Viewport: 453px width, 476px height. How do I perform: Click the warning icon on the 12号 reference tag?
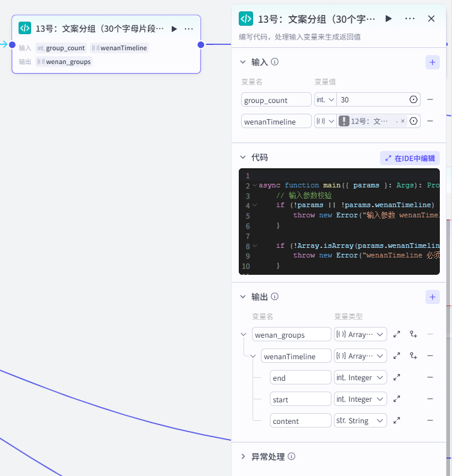pyautogui.click(x=343, y=121)
